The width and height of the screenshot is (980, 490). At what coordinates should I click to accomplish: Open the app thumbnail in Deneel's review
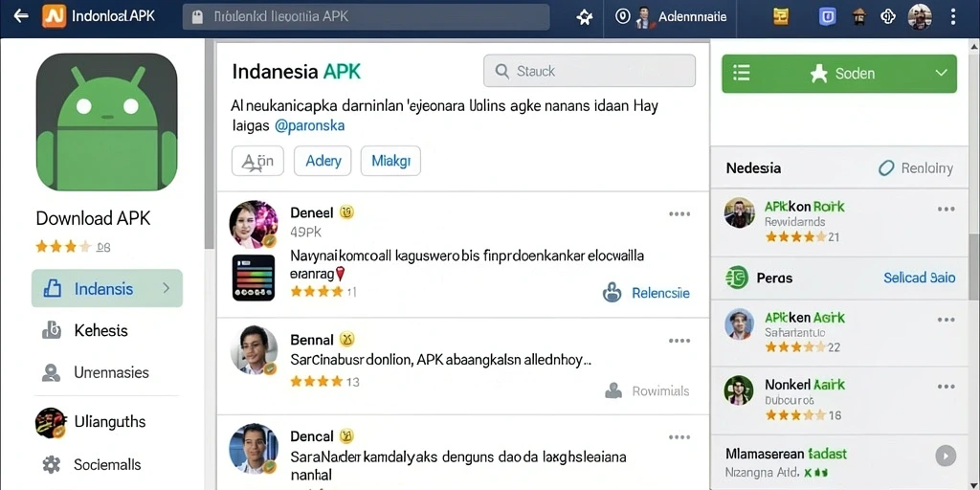point(253,278)
